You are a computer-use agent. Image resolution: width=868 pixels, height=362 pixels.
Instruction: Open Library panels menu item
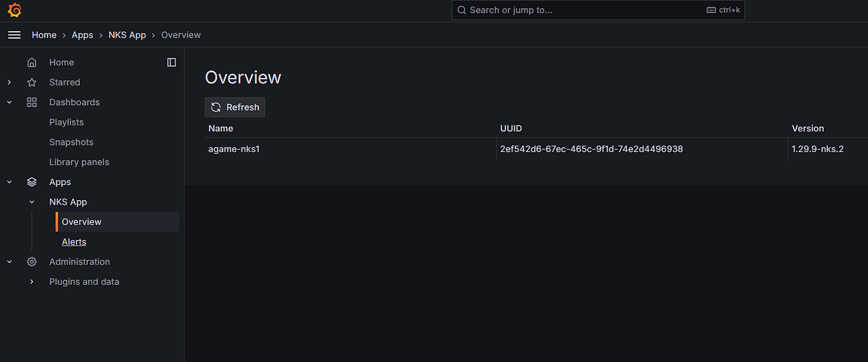tap(79, 162)
